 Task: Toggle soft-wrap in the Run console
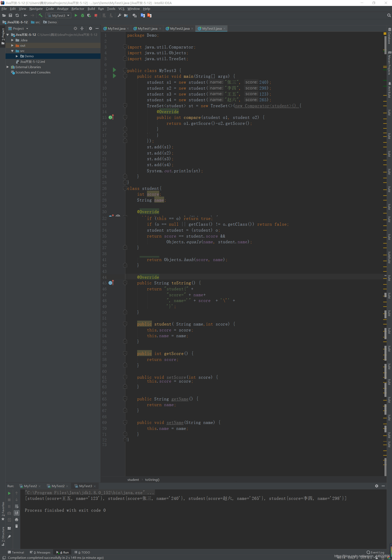click(17, 507)
